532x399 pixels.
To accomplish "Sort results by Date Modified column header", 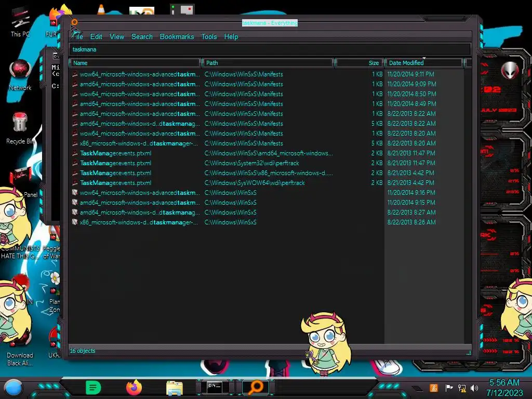I will click(424, 63).
